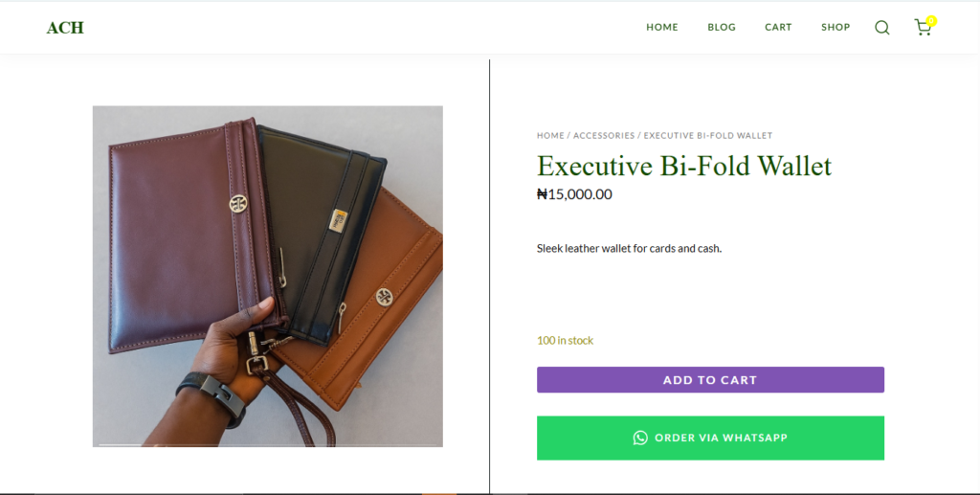Click the ACH site logo
Image resolution: width=980 pixels, height=495 pixels.
65,28
